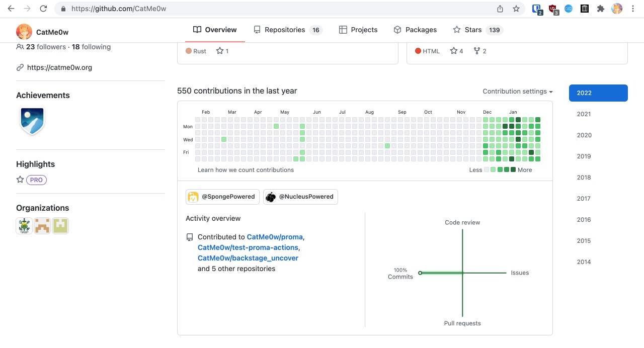The image size is (644, 348).
Task: Click the star count on Rust repository
Action: tap(222, 51)
